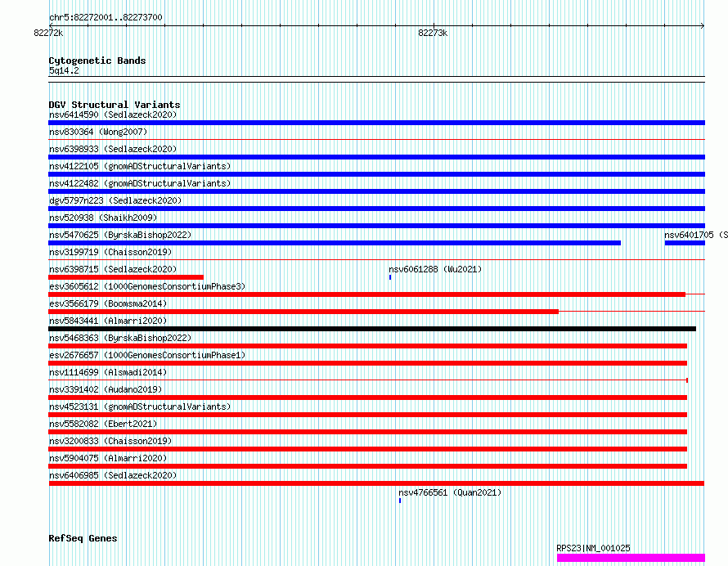Screen dimensions: 728x566
Task: Select nsv5468363 (ByrskaBishop2022) label
Action: point(120,338)
